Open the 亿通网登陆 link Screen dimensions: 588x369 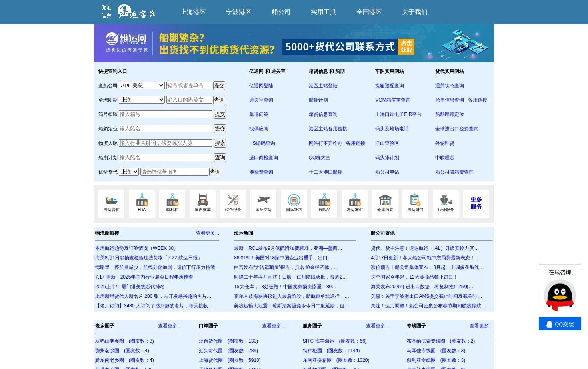click(261, 86)
